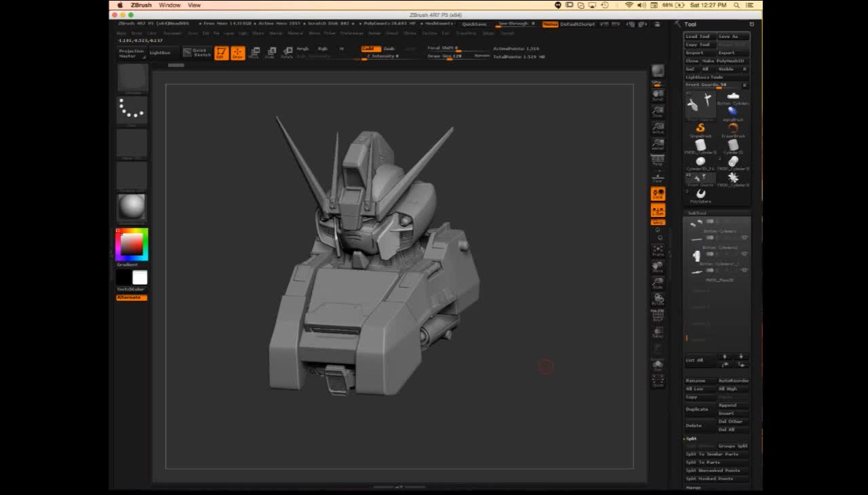Click the Make PolyMesh3D button
Viewport: 868px width, 495px height.
click(724, 61)
